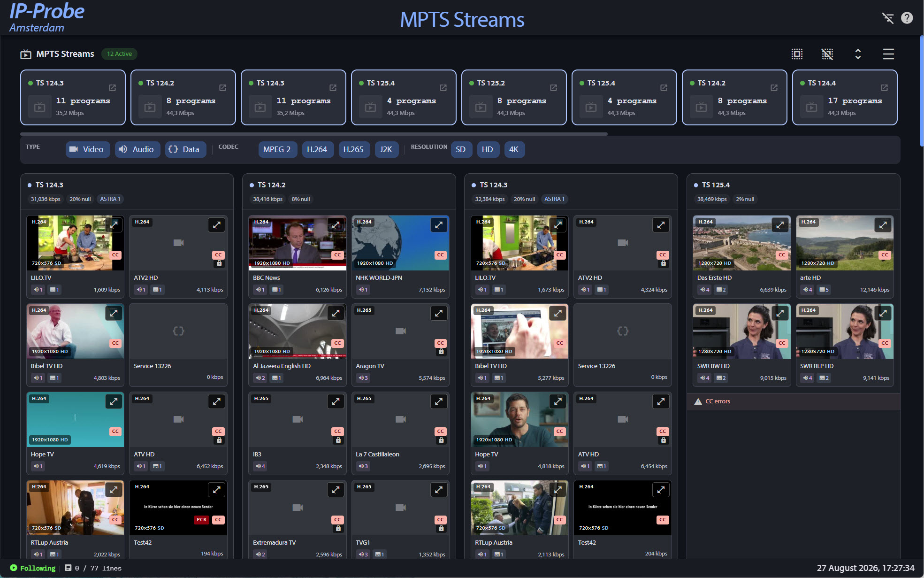Click audio badge of Al Jazeera English HD
The height and width of the screenshot is (578, 924).
pos(260,378)
